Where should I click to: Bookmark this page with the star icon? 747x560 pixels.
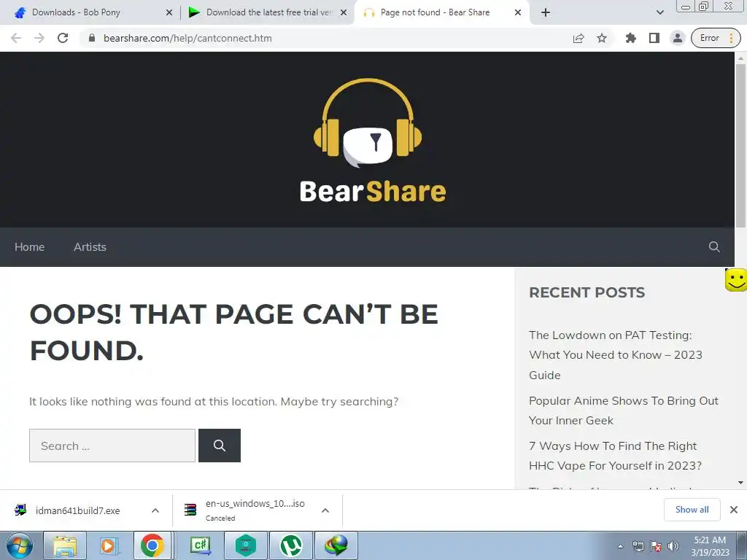click(602, 38)
